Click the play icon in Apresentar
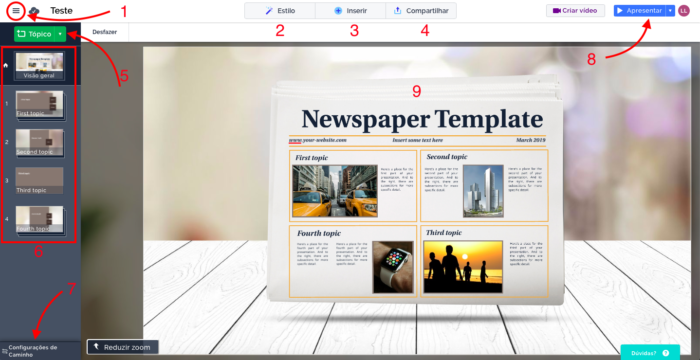Viewport: 700px width, 360px height. 620,11
